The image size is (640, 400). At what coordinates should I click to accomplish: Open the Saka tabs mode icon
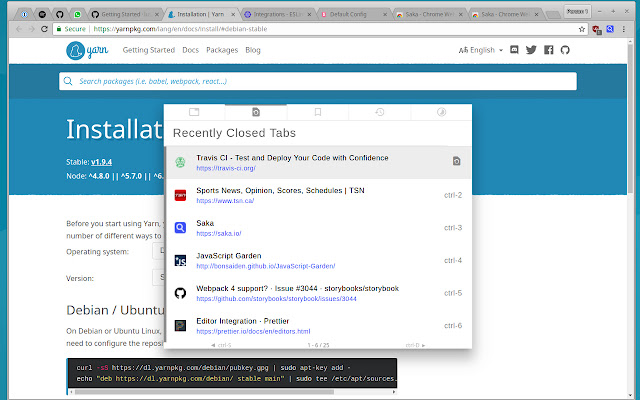click(x=194, y=112)
